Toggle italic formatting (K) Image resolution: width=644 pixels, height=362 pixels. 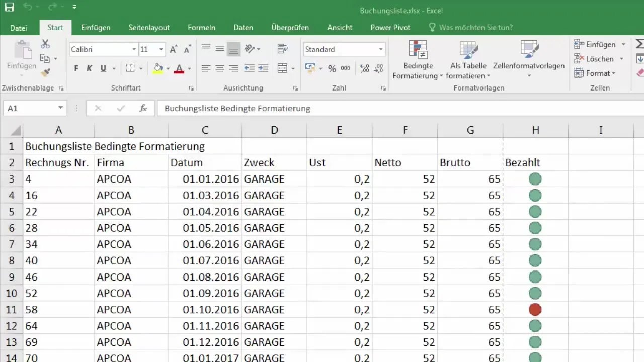pyautogui.click(x=89, y=68)
